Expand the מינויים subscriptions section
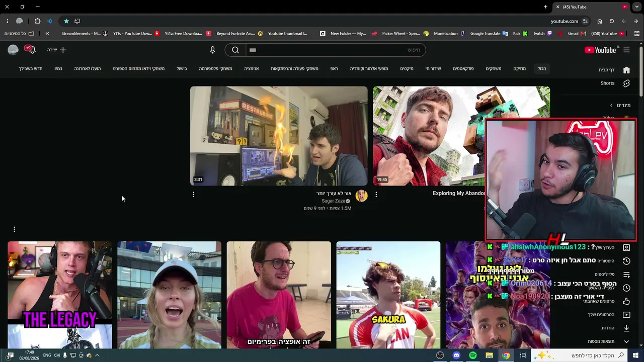644x362 pixels. click(x=620, y=105)
